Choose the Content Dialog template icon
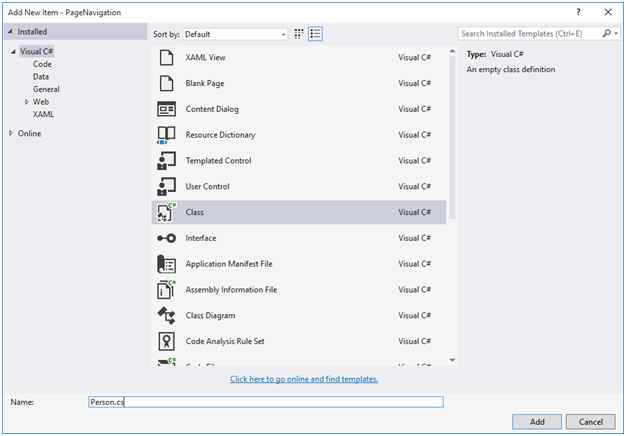This screenshot has height=436, width=626. [166, 109]
